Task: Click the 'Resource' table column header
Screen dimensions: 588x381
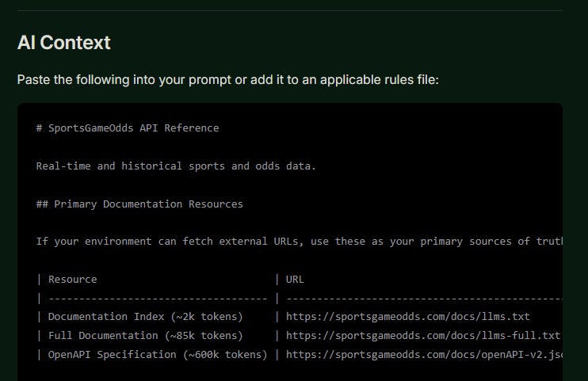Action: [73, 280]
